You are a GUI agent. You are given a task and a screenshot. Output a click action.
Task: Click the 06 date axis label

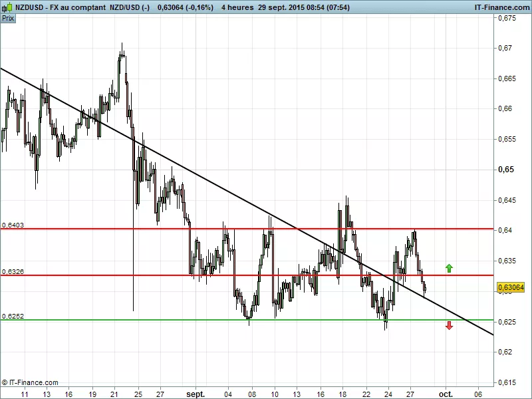click(478, 394)
